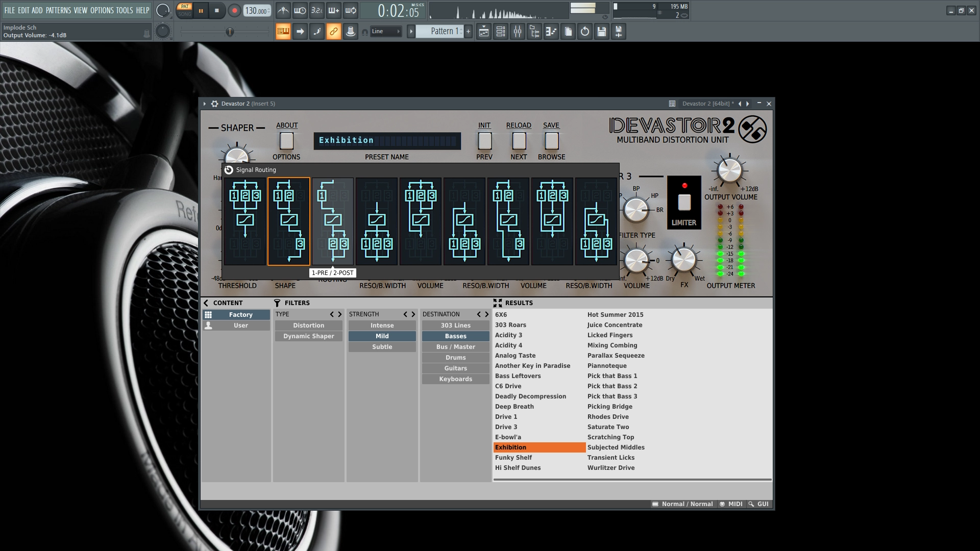Click STRENGTH filter previous arrow
The width and height of the screenshot is (980, 551).
click(x=405, y=314)
